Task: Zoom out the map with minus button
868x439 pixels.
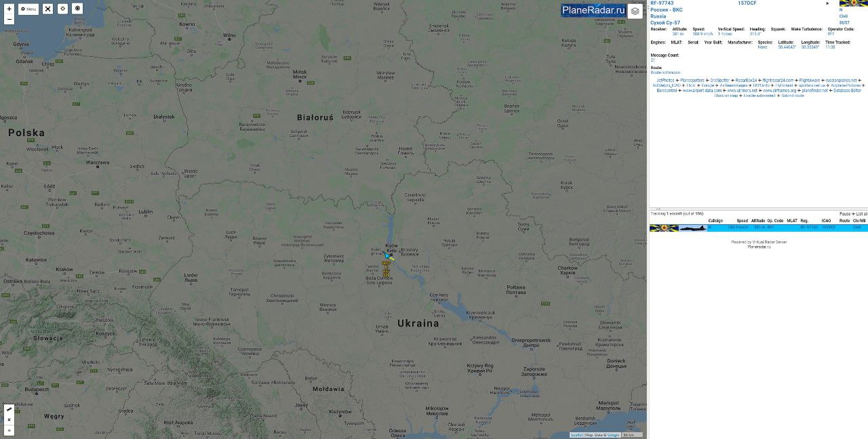Action: click(9, 20)
